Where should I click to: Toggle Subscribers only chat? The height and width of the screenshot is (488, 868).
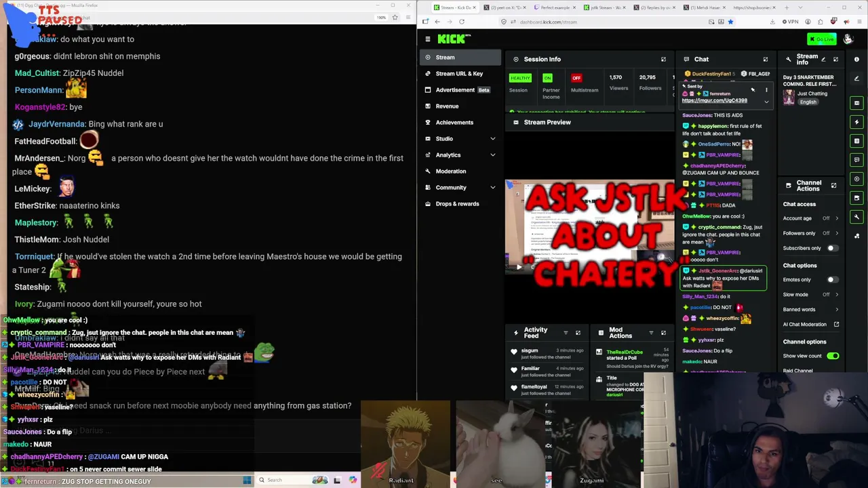(832, 248)
